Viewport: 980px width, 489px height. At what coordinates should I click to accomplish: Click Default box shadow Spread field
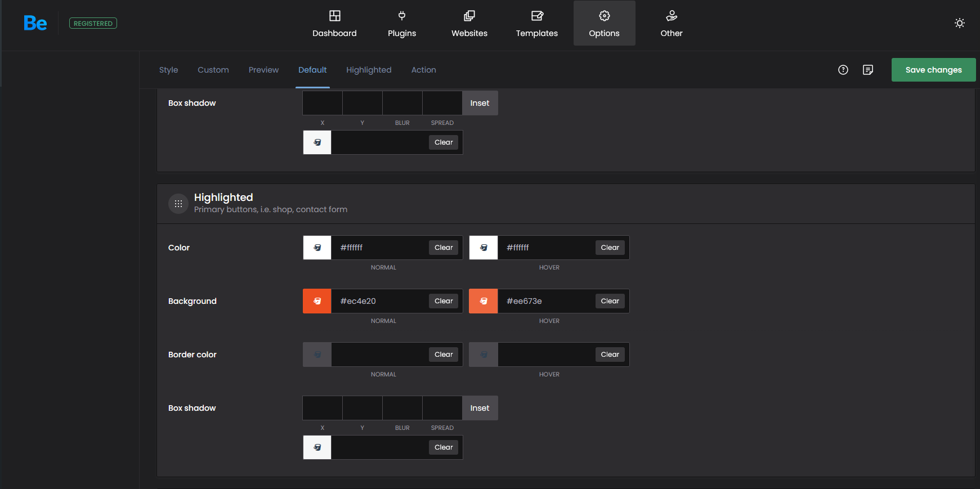point(442,103)
